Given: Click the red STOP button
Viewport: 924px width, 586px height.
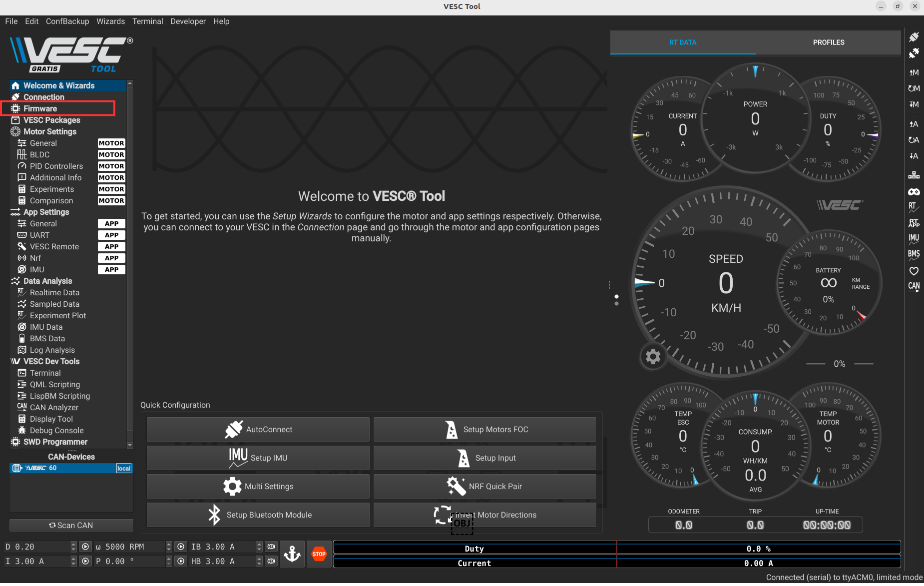Looking at the screenshot, I should (319, 554).
